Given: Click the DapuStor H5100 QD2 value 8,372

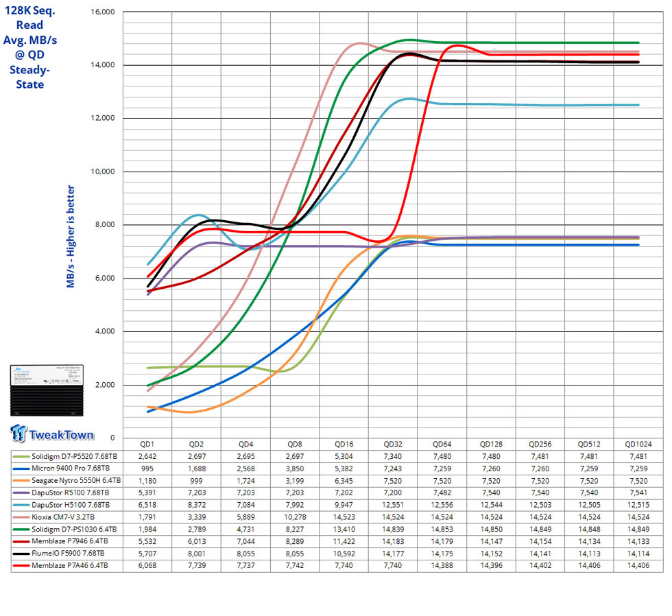Looking at the screenshot, I should coord(196,505).
